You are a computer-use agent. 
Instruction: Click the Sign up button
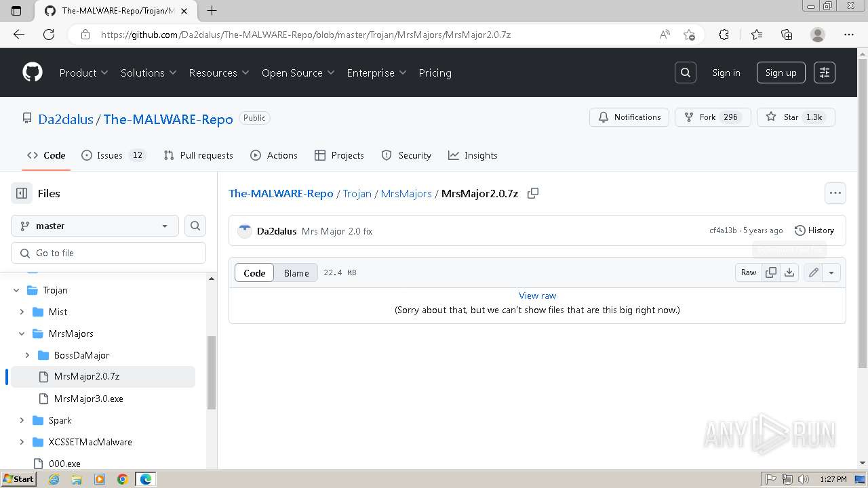[781, 73]
